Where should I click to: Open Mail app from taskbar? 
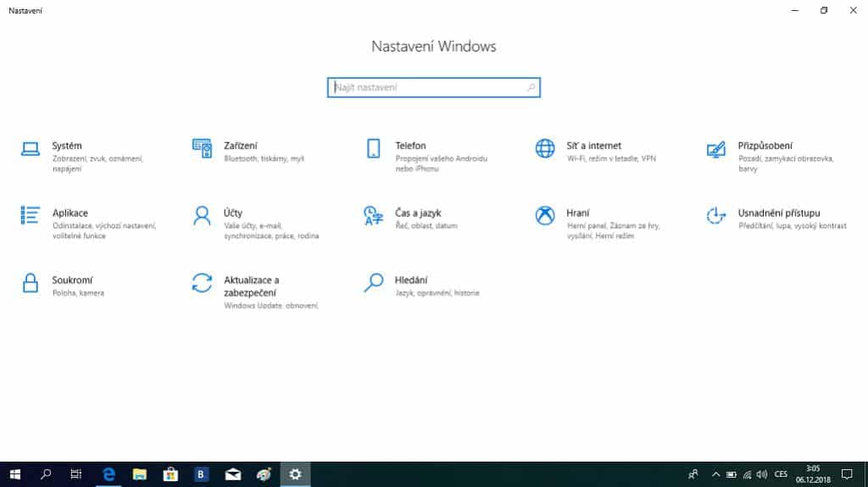(x=232, y=474)
